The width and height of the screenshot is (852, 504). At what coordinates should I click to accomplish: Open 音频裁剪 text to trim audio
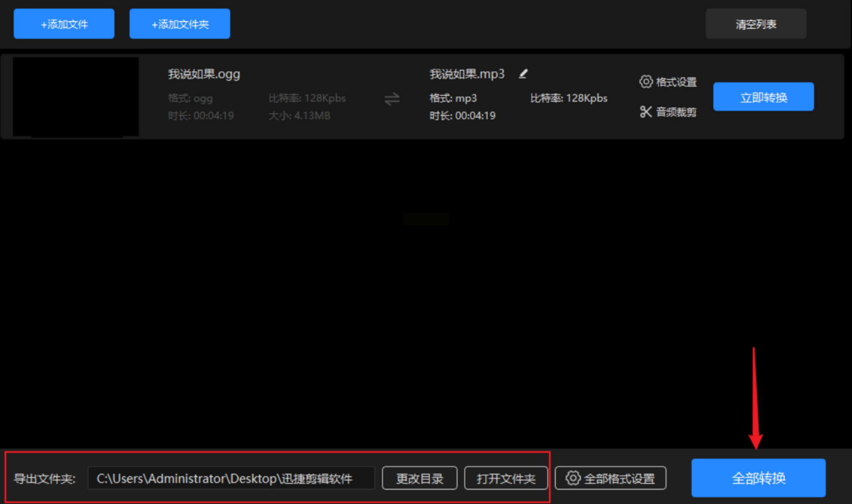(676, 112)
